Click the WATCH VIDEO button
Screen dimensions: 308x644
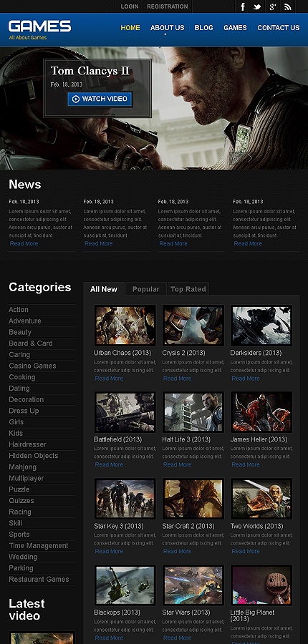tap(100, 99)
